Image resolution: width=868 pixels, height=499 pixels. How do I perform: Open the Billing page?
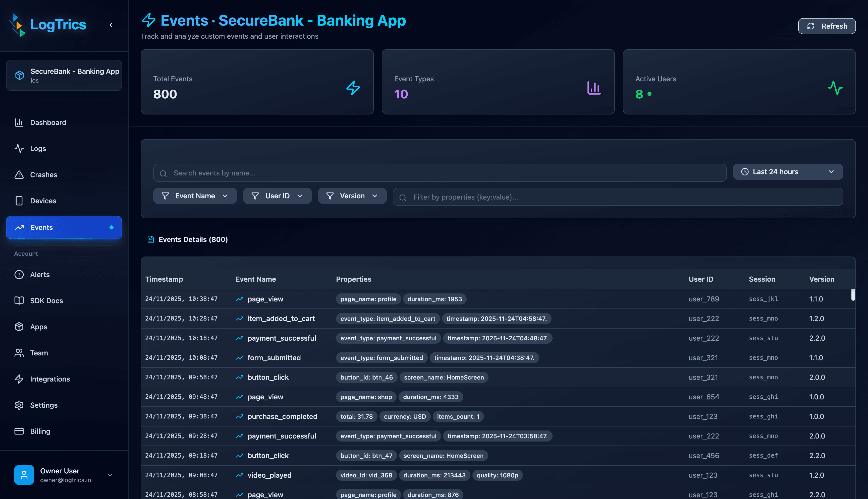click(x=40, y=431)
